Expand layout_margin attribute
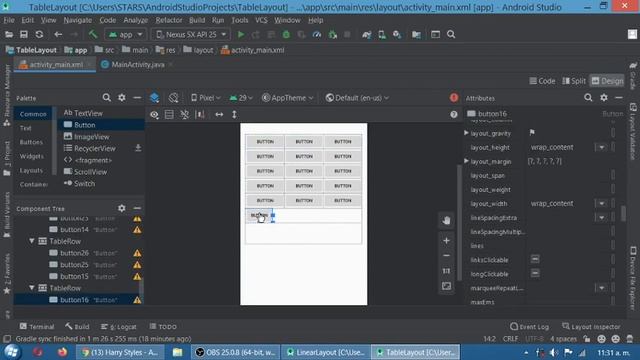 click(x=466, y=161)
